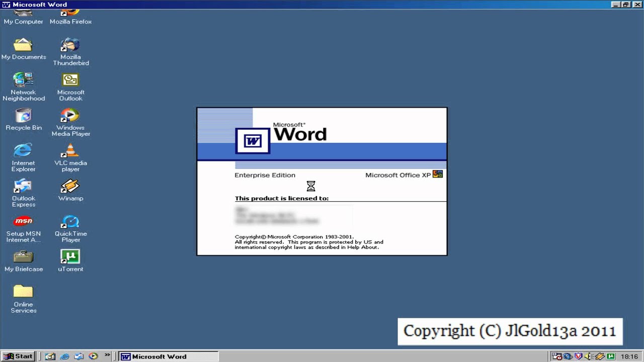This screenshot has width=644, height=362.
Task: Select the Microsoft Outlook desktop icon
Action: pyautogui.click(x=70, y=87)
